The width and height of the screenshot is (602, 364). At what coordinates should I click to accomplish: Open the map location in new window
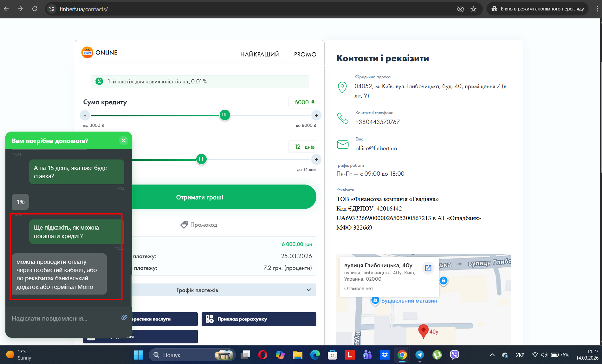pyautogui.click(x=428, y=268)
